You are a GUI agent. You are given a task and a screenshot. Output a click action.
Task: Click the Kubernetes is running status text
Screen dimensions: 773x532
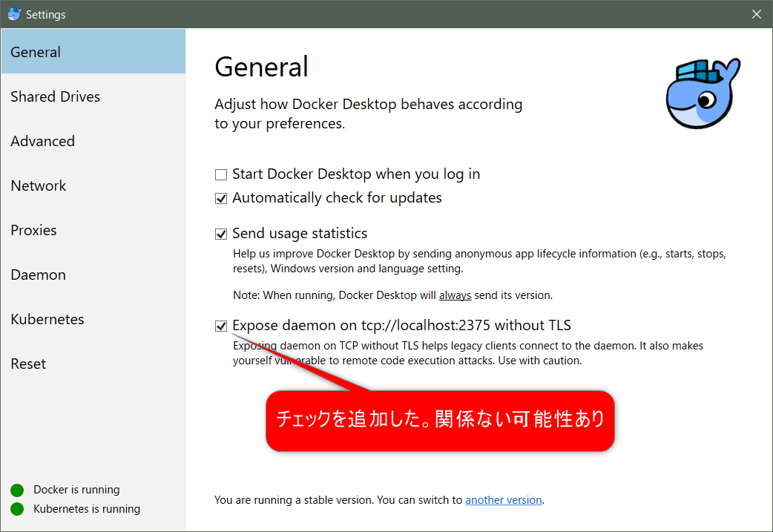tap(87, 509)
